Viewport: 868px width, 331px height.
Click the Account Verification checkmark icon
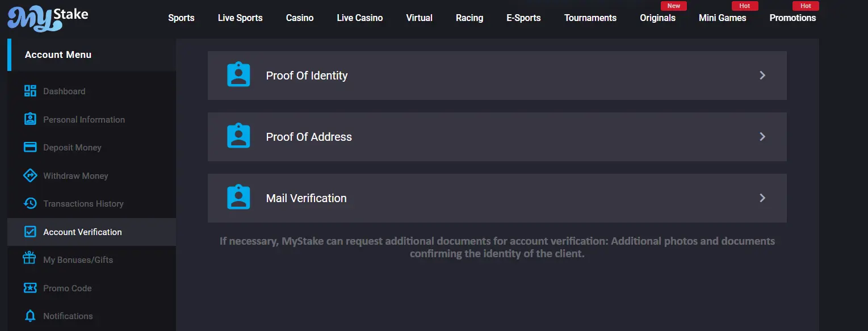click(x=30, y=232)
